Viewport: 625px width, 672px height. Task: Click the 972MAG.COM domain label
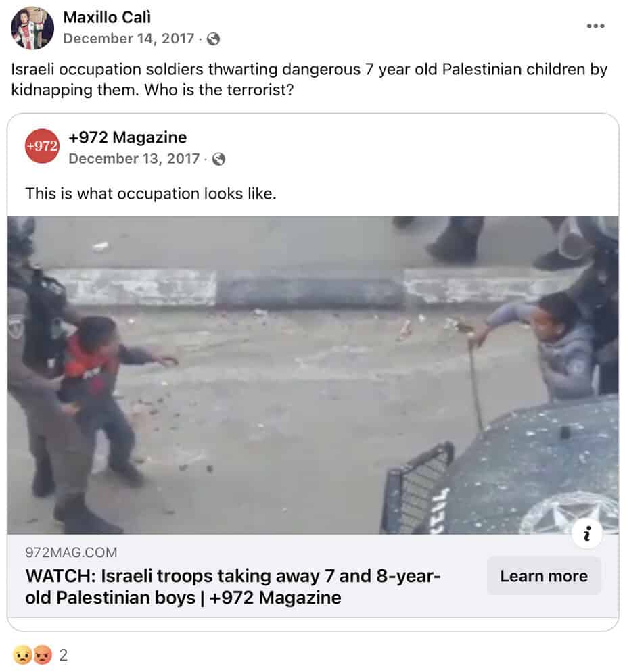tap(71, 552)
